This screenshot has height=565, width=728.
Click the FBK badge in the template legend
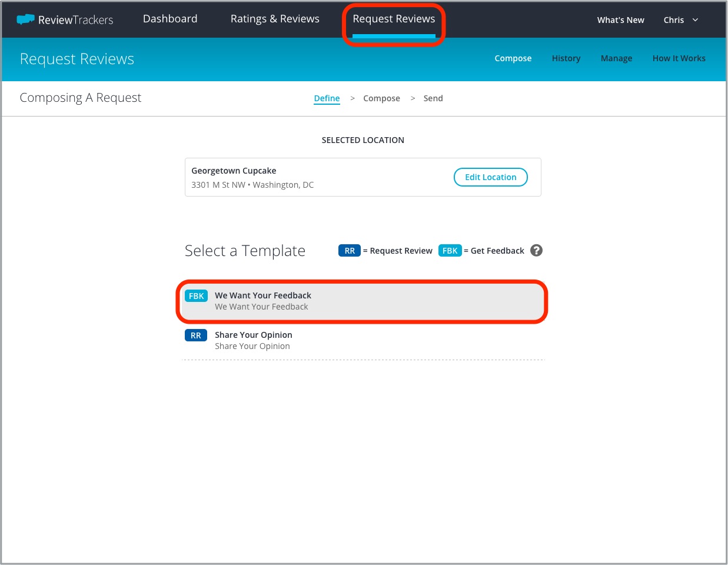point(450,251)
